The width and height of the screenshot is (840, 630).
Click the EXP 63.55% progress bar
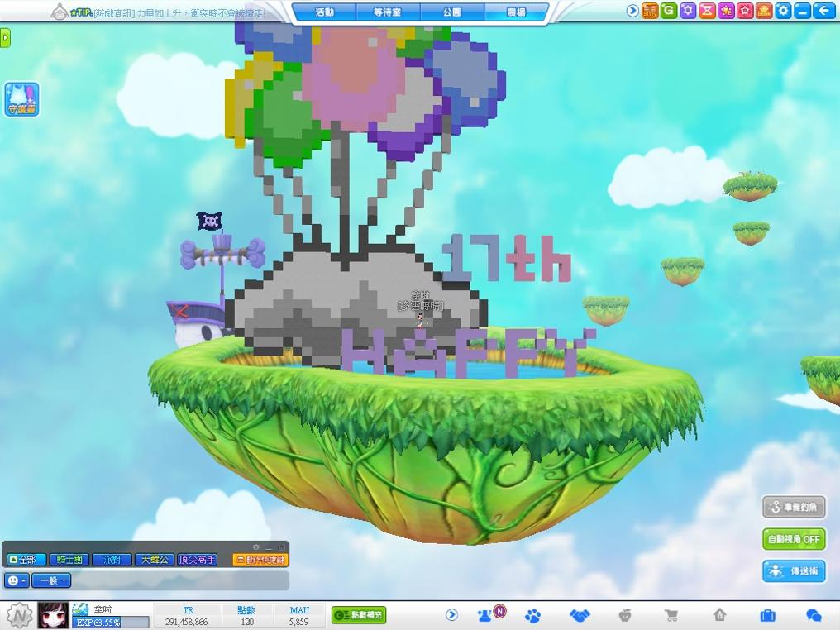click(111, 623)
